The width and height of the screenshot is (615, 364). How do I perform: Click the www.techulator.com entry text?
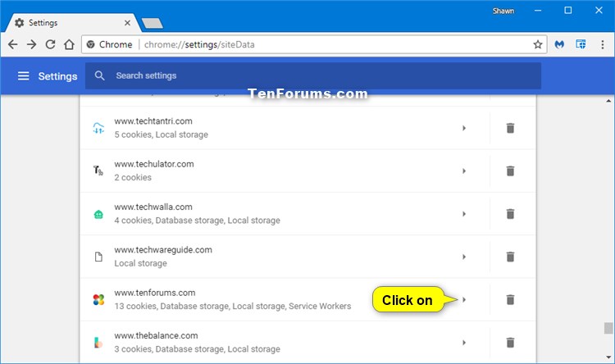point(154,164)
